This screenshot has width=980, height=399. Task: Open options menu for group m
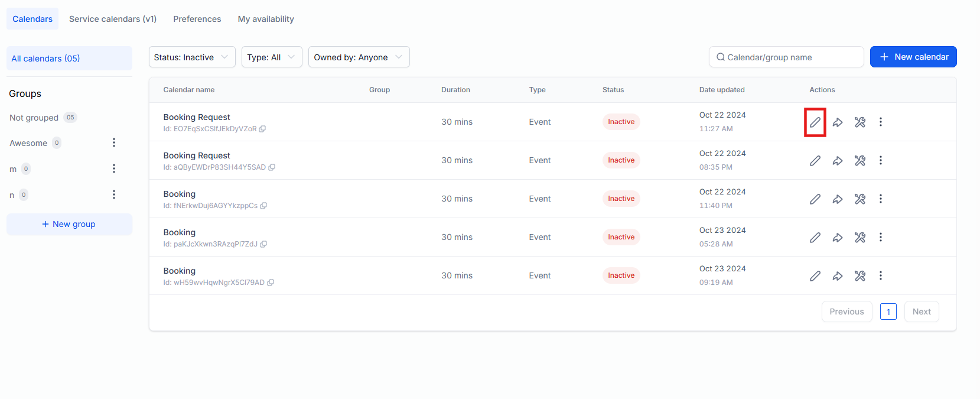[114, 168]
